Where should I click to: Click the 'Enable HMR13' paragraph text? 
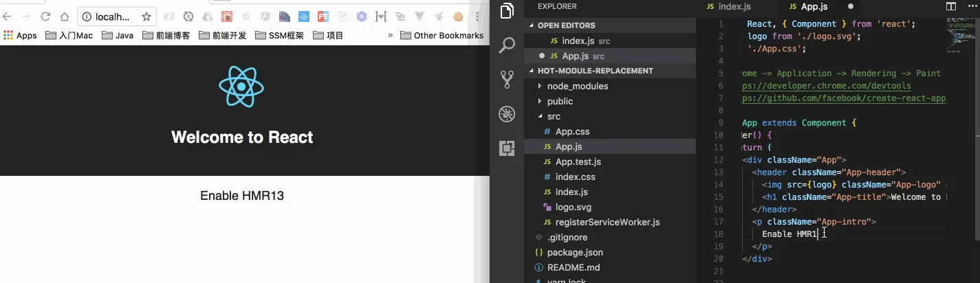click(x=242, y=196)
